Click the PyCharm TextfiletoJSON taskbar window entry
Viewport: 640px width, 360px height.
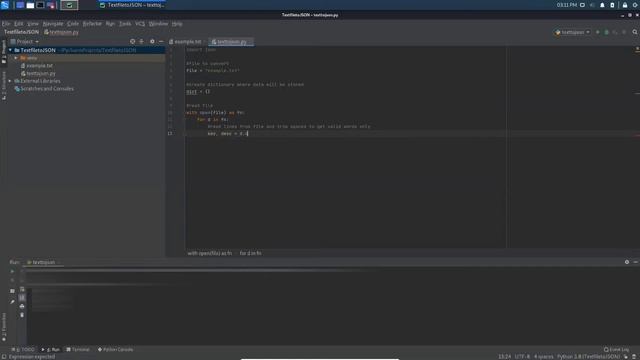pyautogui.click(x=132, y=5)
